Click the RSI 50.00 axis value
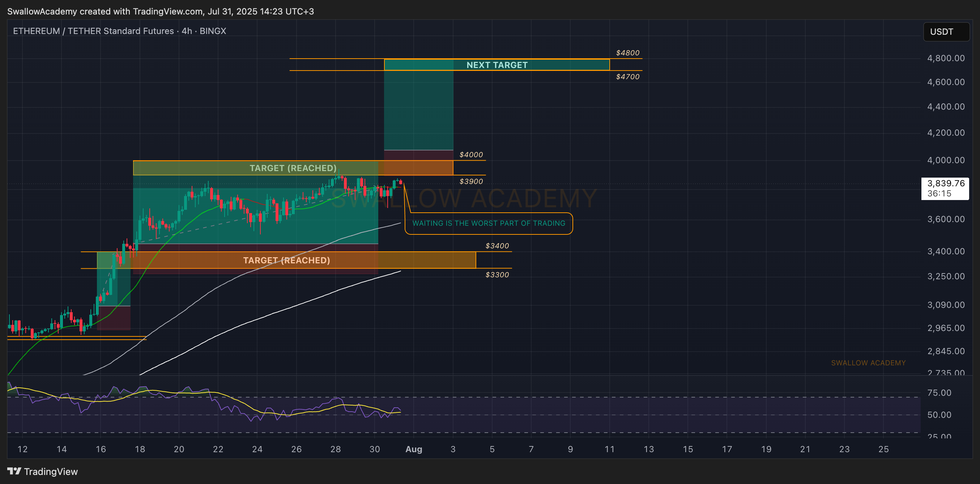Screen dimensions: 980x484 939,415
